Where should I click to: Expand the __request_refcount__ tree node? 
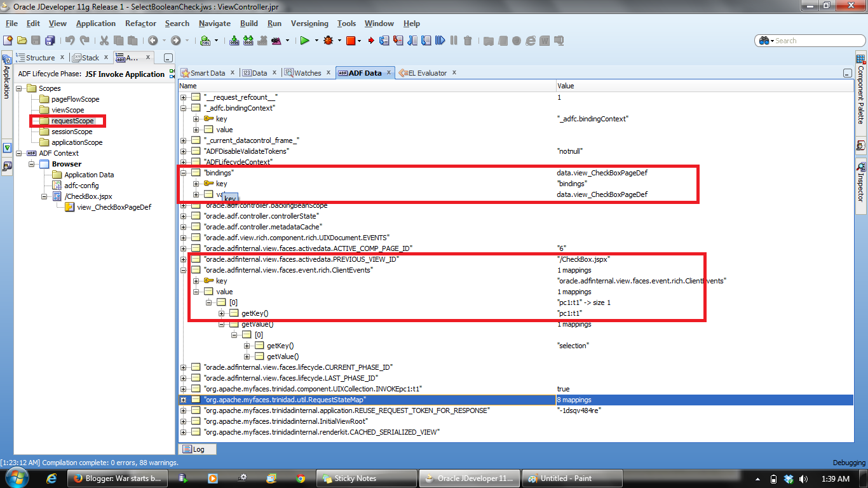184,97
